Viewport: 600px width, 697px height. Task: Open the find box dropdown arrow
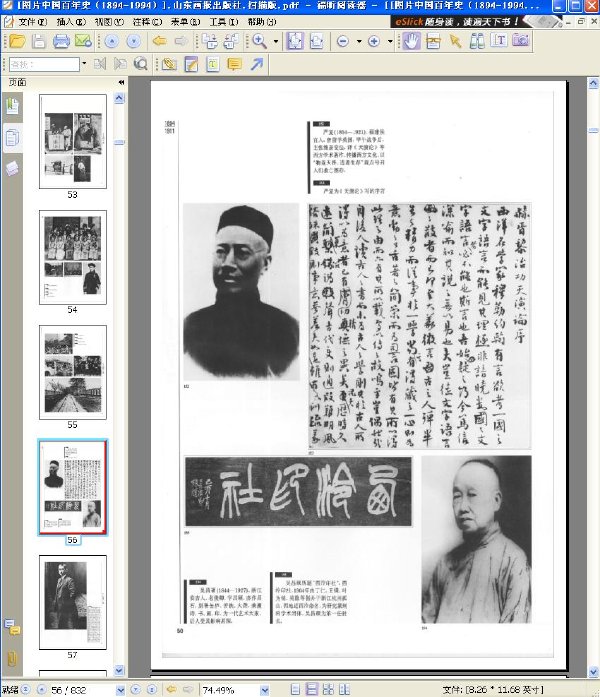tap(84, 64)
